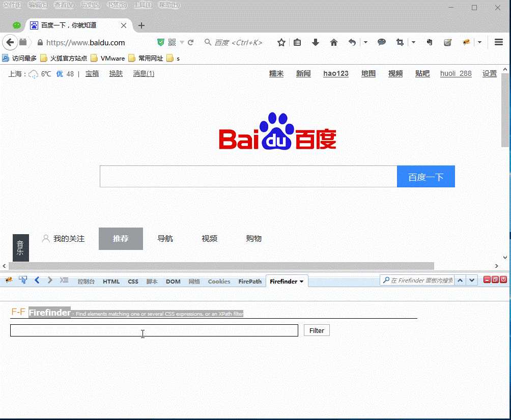Click the Firefinder Filter button
Viewport: 511px width, 420px height.
[317, 330]
